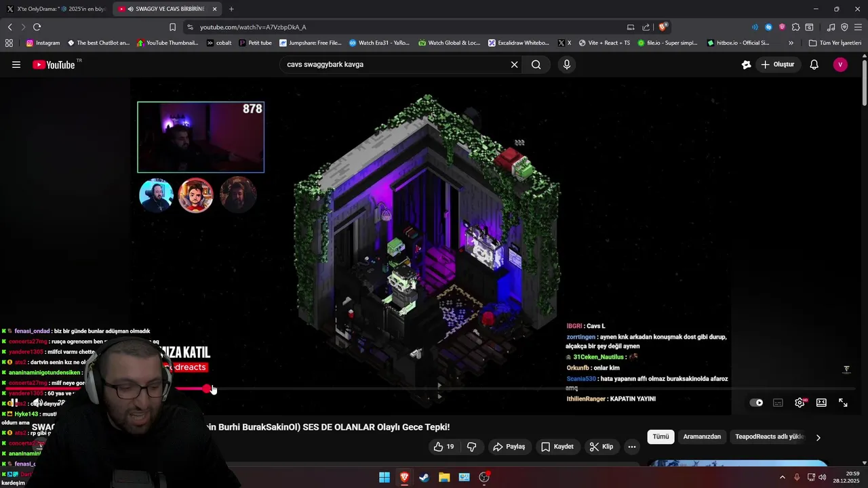Toggle the autoplay switch in player

(x=756, y=403)
